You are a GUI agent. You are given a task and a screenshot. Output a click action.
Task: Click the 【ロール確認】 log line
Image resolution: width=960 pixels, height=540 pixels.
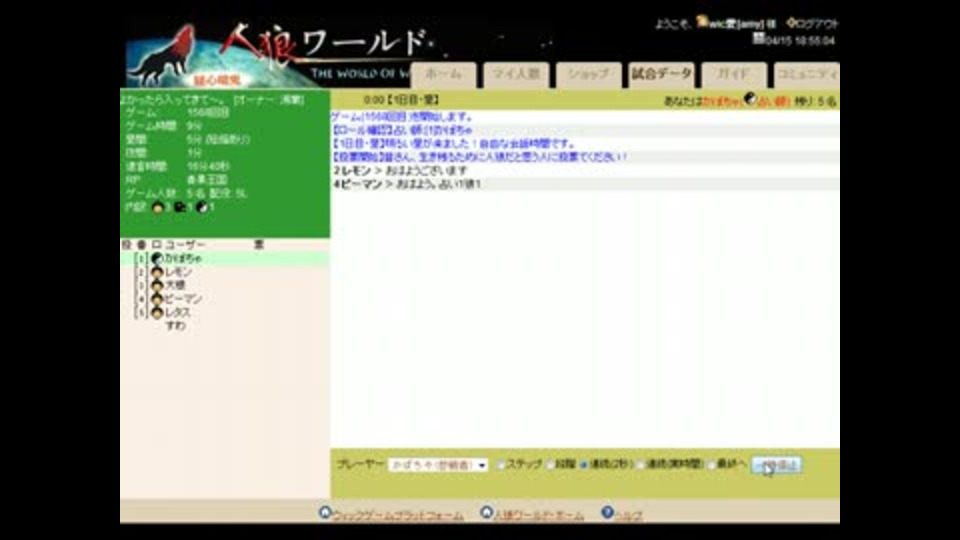[402, 130]
